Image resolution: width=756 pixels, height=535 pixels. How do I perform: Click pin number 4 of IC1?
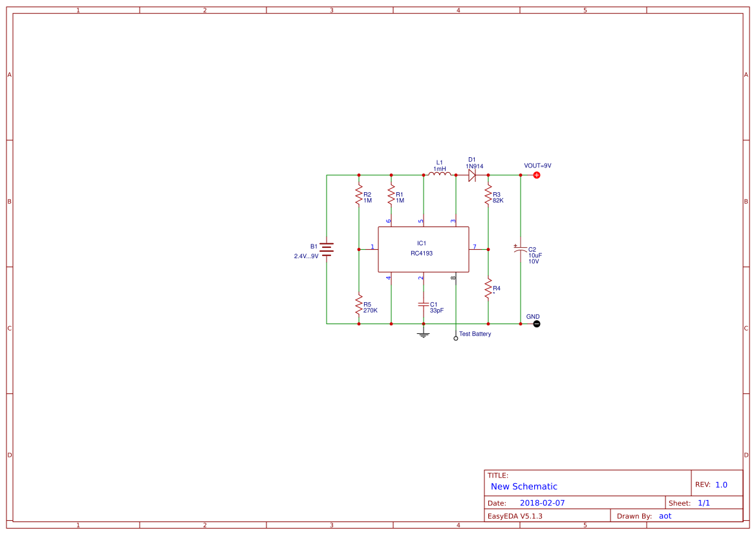pyautogui.click(x=389, y=278)
